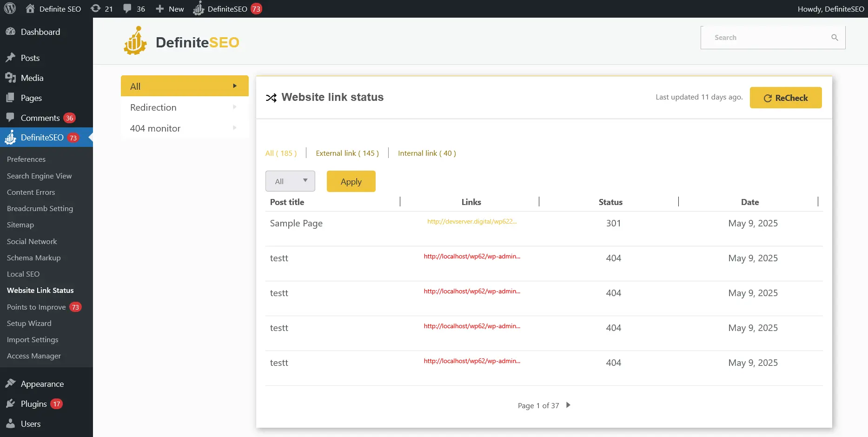Click the Sample Page post title

[296, 223]
